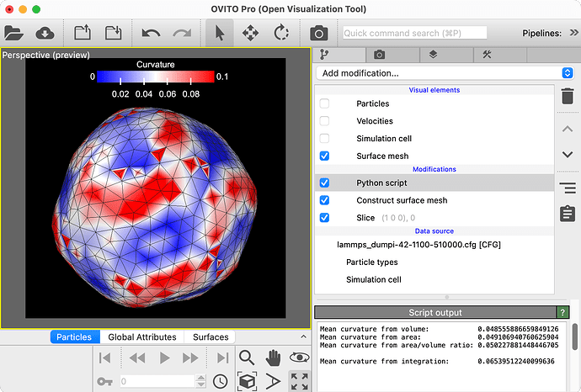The image size is (581, 392).
Task: Uncheck the Slice modifier checkbox
Action: click(324, 218)
